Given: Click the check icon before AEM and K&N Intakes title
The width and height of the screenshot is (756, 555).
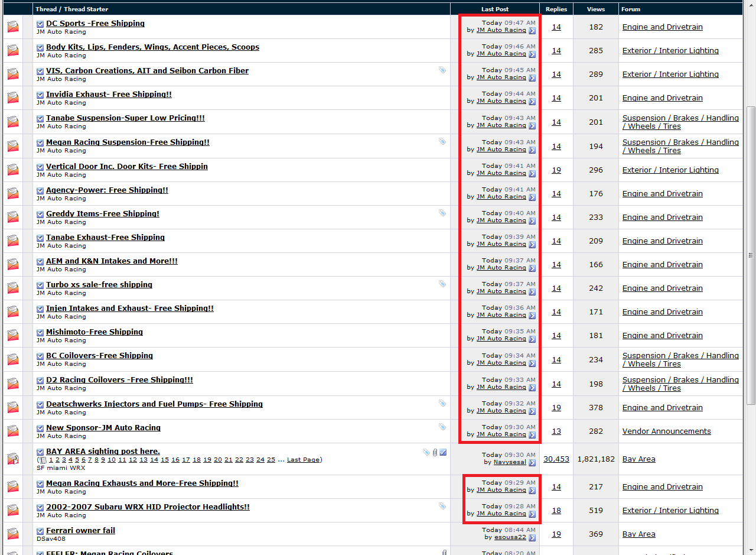Looking at the screenshot, I should 40,261.
